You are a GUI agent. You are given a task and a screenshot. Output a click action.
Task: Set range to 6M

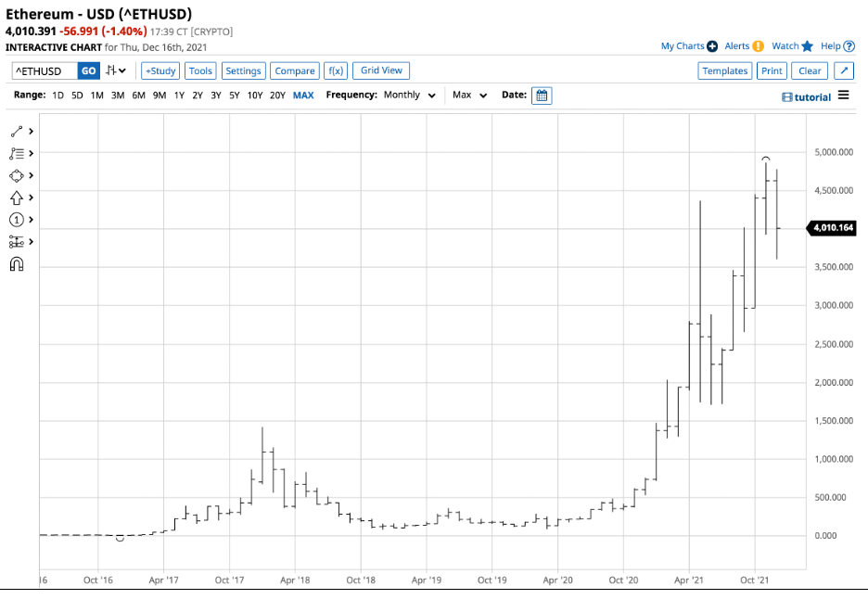tap(138, 96)
